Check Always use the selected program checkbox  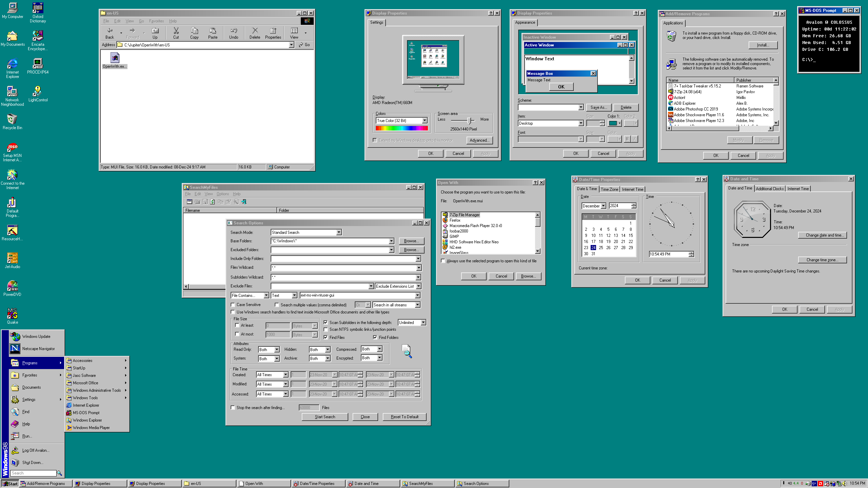tap(443, 261)
